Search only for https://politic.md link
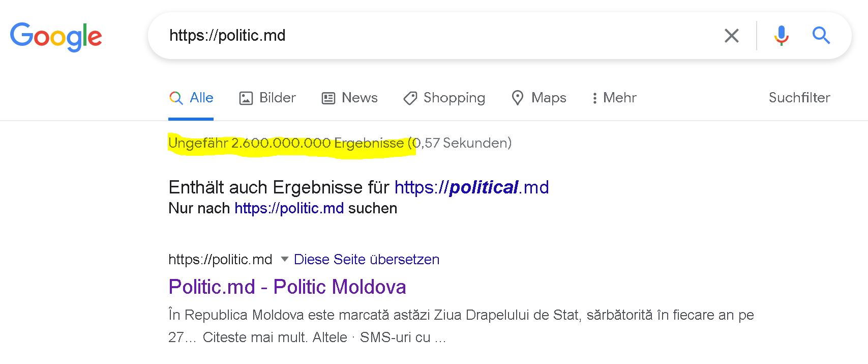Viewport: 868px width, 364px height. (x=289, y=208)
